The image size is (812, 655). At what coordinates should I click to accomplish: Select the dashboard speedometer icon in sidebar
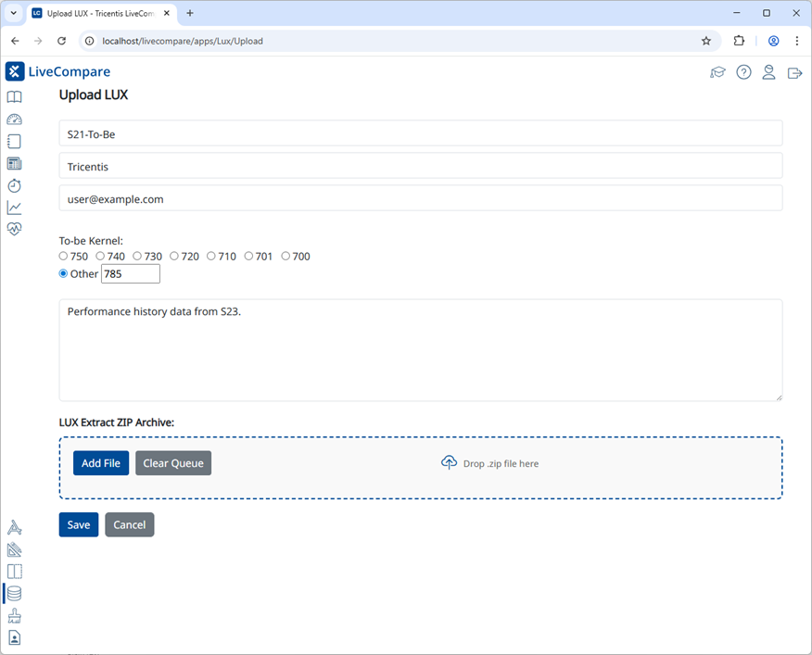coord(14,119)
